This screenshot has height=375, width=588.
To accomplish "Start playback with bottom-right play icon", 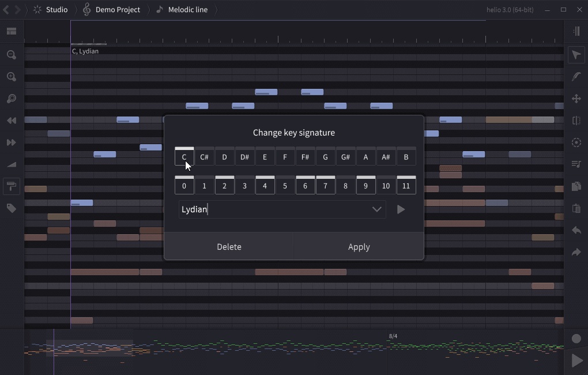I will [x=576, y=361].
